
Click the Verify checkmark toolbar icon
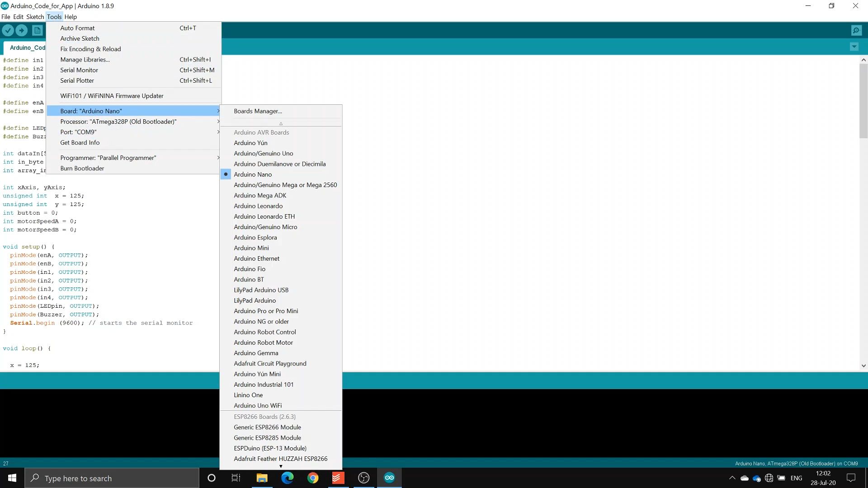pyautogui.click(x=8, y=30)
